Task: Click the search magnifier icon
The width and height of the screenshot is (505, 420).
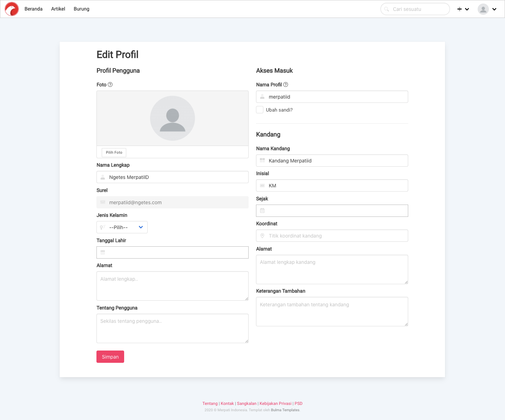Action: pos(386,9)
